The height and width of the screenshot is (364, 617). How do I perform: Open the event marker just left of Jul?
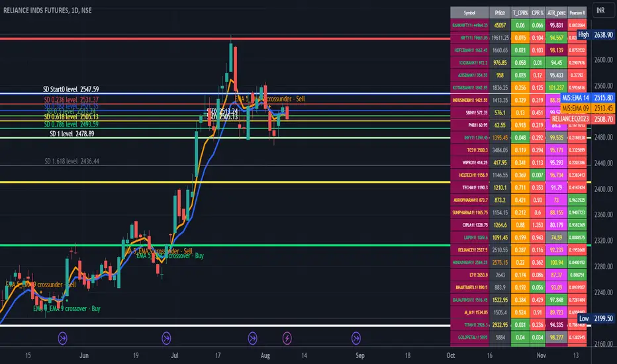pos(166,338)
